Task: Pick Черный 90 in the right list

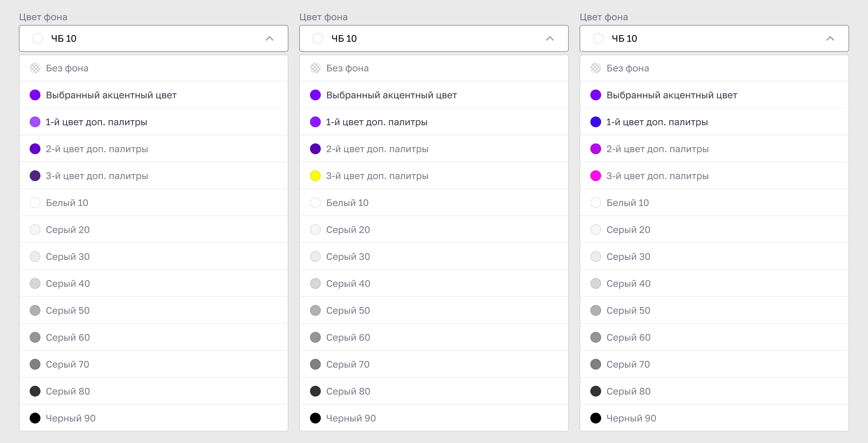Action: pos(714,418)
